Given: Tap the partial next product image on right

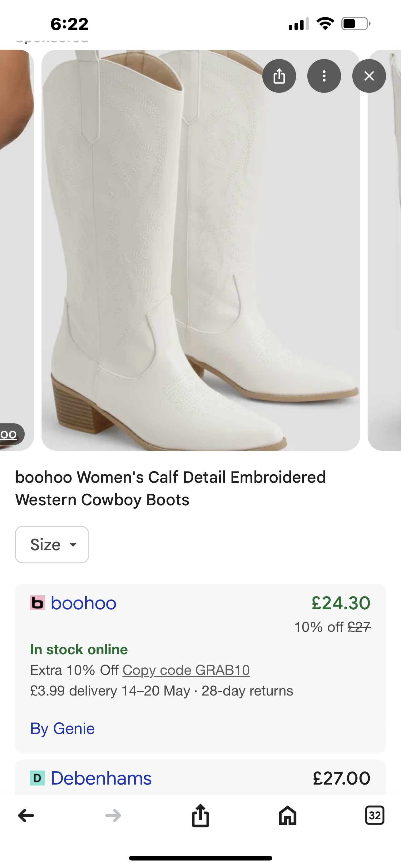Looking at the screenshot, I should click(x=384, y=249).
